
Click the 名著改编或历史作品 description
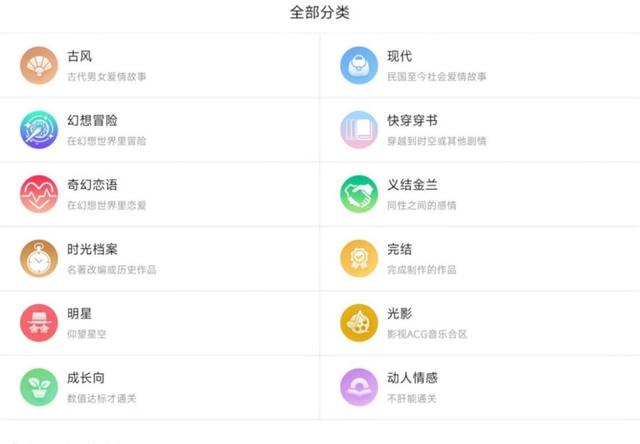pyautogui.click(x=111, y=269)
